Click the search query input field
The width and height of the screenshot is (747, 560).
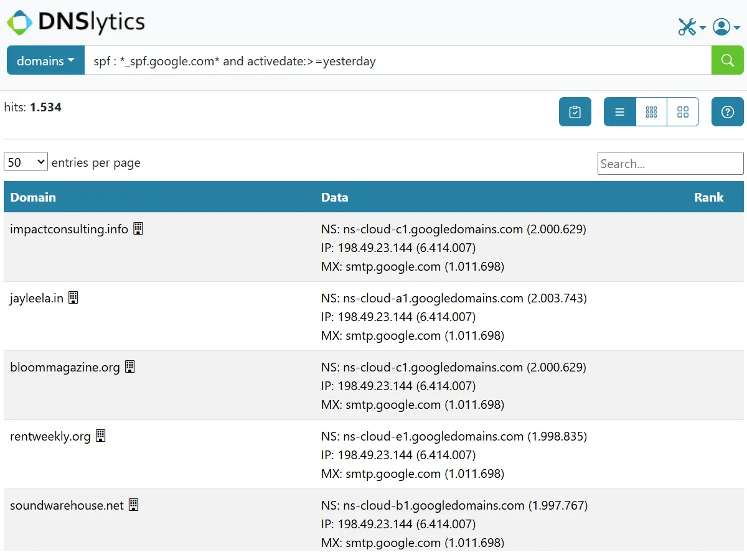pyautogui.click(x=398, y=60)
